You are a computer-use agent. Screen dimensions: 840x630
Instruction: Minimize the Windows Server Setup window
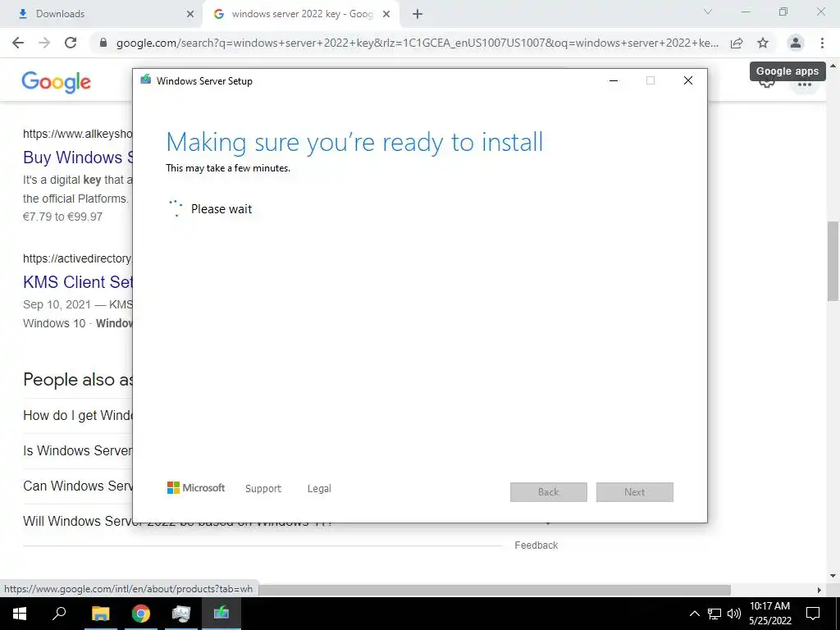coord(614,80)
